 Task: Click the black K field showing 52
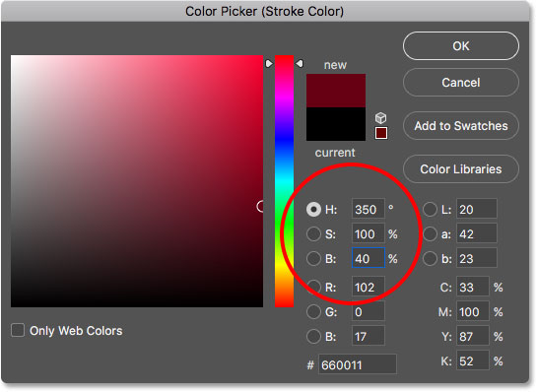click(473, 360)
